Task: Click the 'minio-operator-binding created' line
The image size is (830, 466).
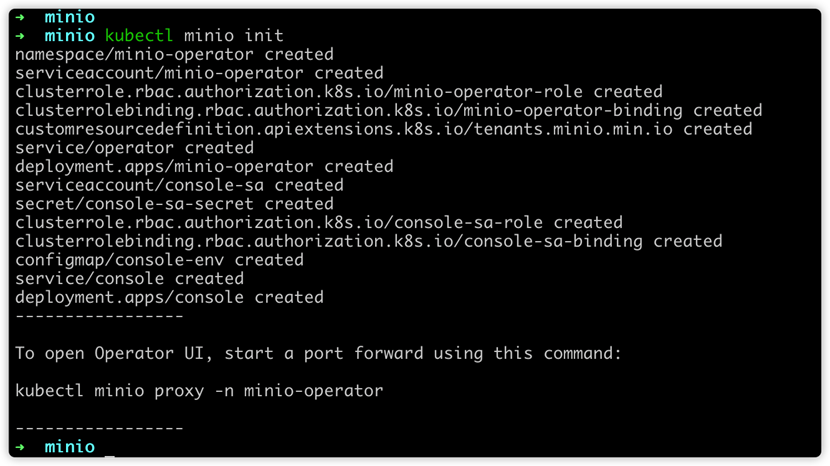Action: (389, 111)
